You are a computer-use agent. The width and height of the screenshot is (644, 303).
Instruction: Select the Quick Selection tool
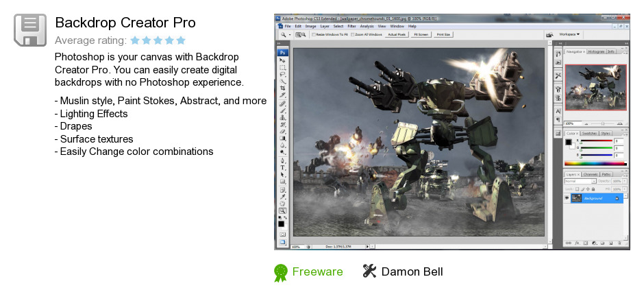coord(283,82)
